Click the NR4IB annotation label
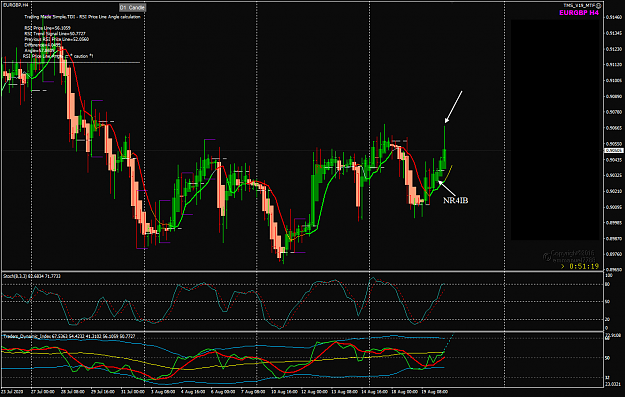Screen dimensions: 625x397 pyautogui.click(x=456, y=200)
